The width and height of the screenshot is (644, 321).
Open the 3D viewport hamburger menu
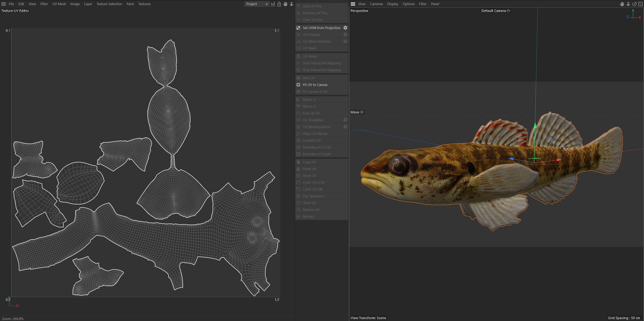[353, 4]
